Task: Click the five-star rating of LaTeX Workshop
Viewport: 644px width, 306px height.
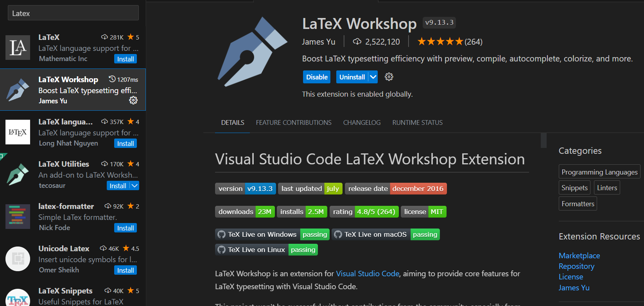Action: tap(440, 41)
